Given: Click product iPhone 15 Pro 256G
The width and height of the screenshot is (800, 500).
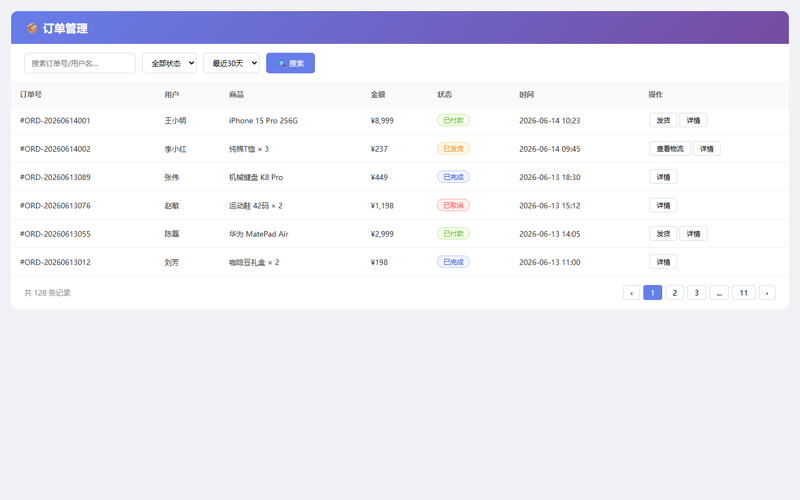Looking at the screenshot, I should tap(263, 120).
